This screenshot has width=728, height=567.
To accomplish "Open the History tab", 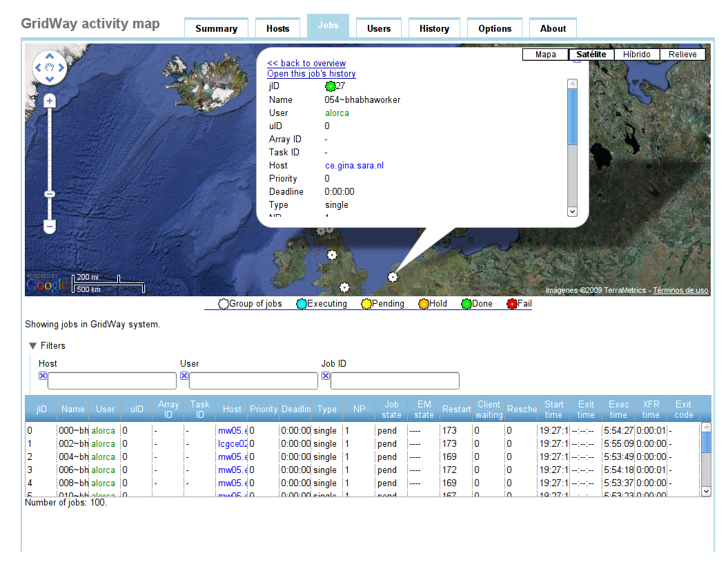I will coord(434,28).
